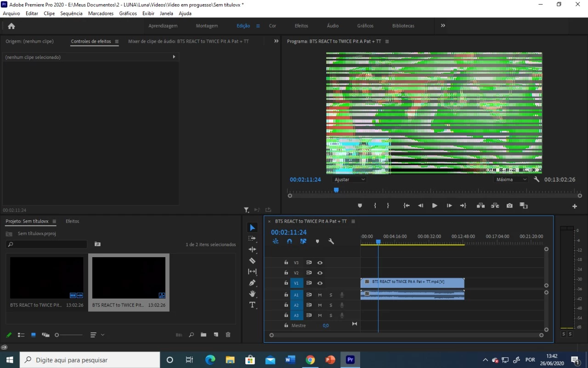
Task: Expand source panel tabs overflow
Action: coord(276,41)
